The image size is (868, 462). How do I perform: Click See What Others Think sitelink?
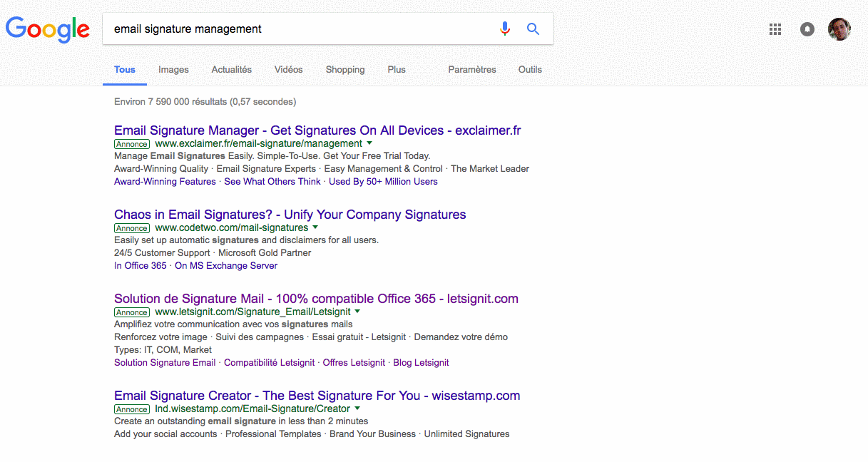272,182
